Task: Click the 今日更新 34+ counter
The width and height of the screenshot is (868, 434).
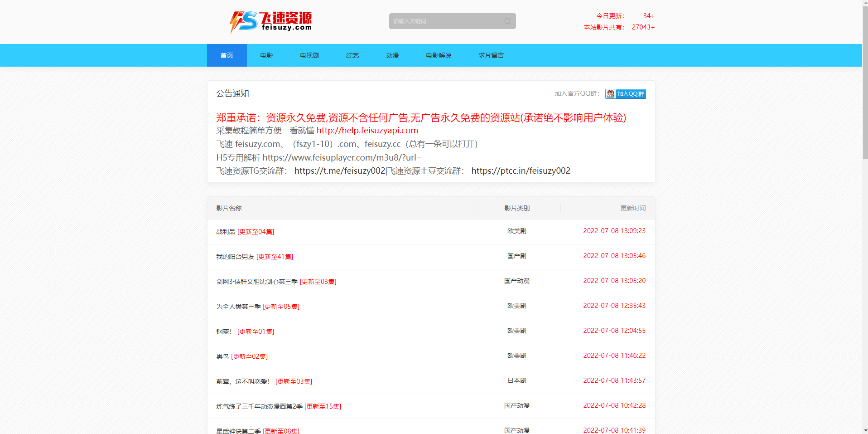Action: click(625, 16)
